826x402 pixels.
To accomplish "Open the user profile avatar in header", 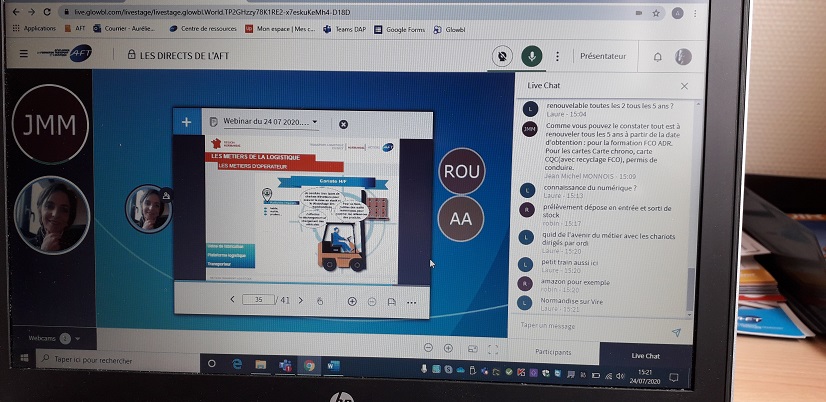I will pos(683,57).
